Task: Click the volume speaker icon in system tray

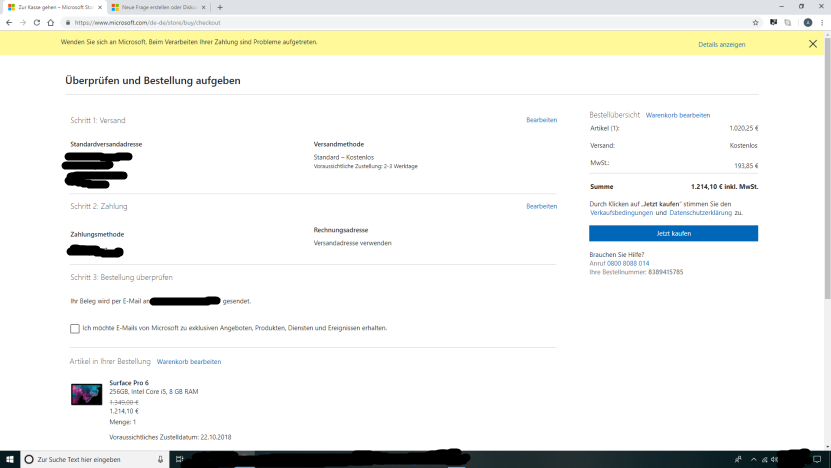Action: (774, 460)
